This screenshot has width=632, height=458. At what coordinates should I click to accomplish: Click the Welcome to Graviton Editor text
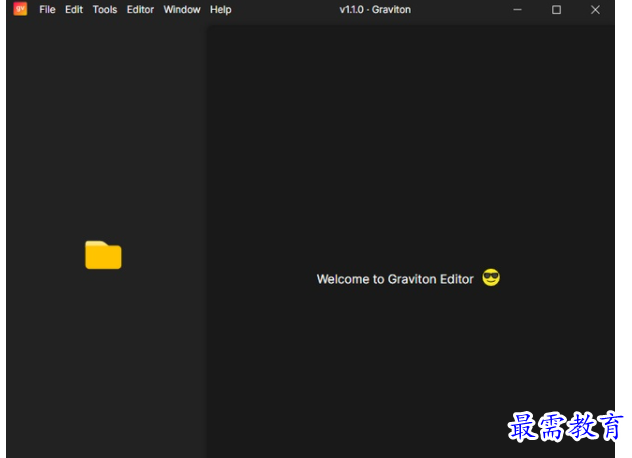click(x=395, y=279)
